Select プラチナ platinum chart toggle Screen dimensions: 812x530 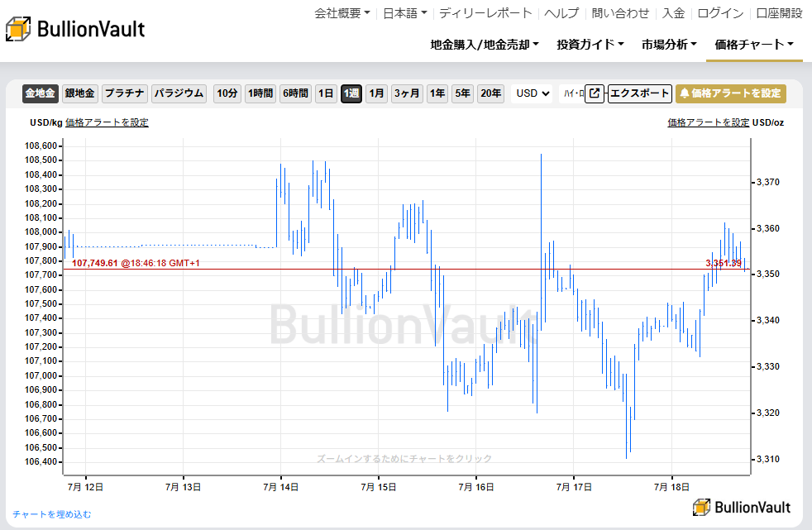[125, 93]
